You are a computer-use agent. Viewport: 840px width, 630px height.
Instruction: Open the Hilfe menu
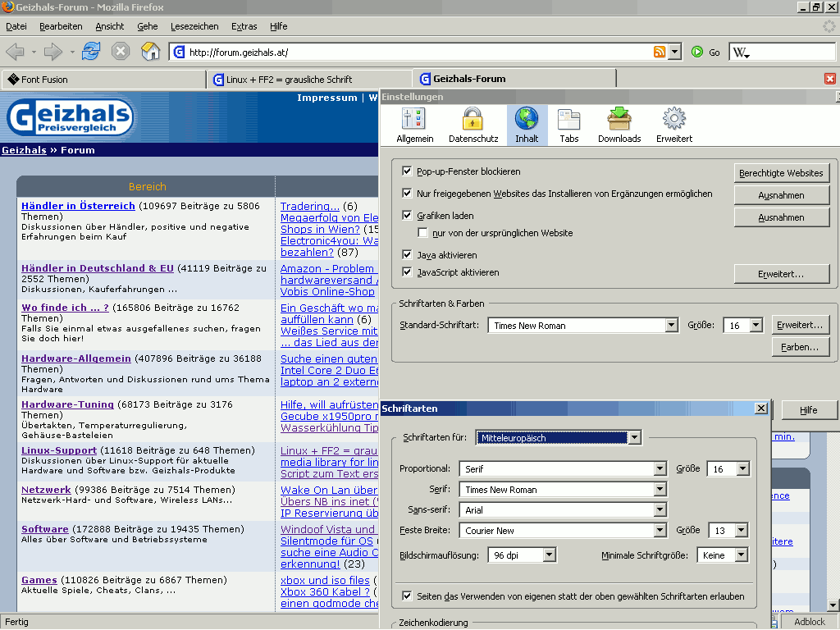(279, 26)
